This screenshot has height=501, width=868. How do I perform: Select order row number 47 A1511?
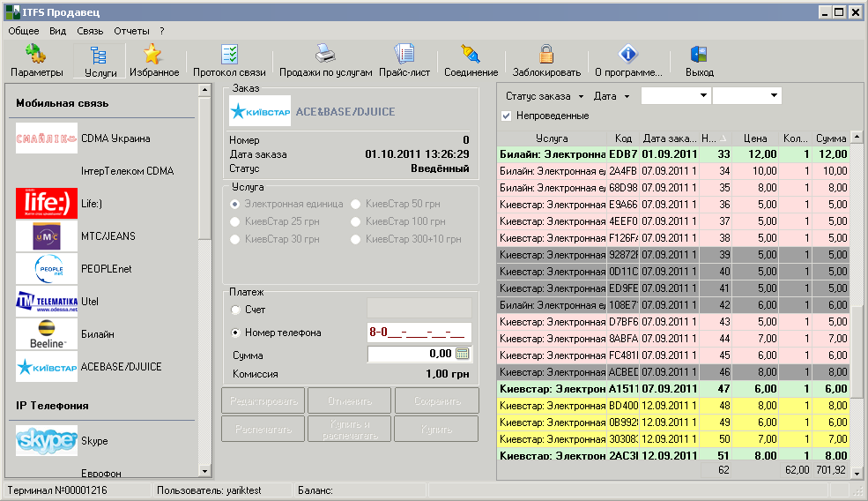point(673,389)
